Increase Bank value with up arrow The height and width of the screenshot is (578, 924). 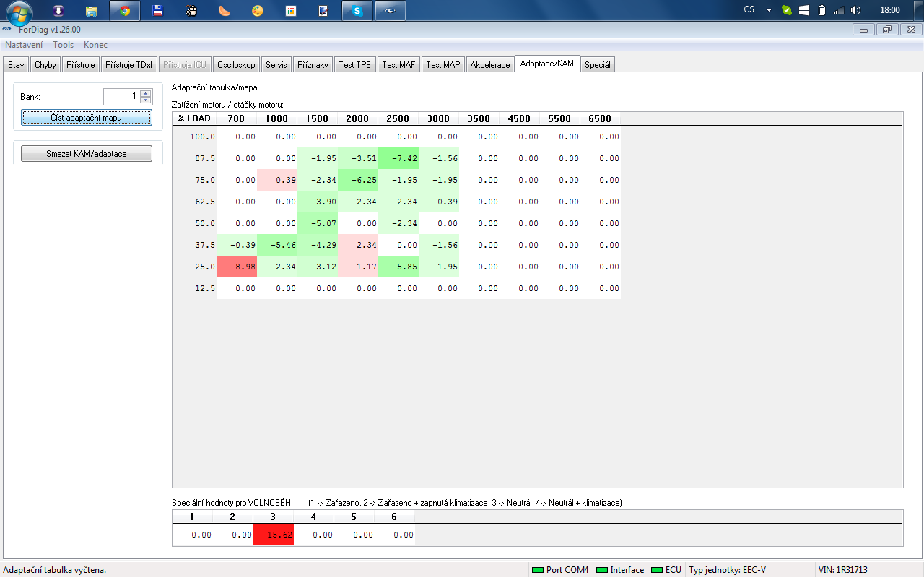pos(146,93)
